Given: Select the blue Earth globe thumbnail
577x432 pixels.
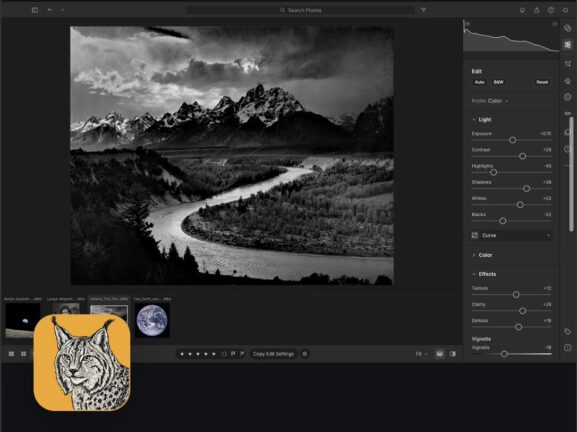Looking at the screenshot, I should pos(152,320).
